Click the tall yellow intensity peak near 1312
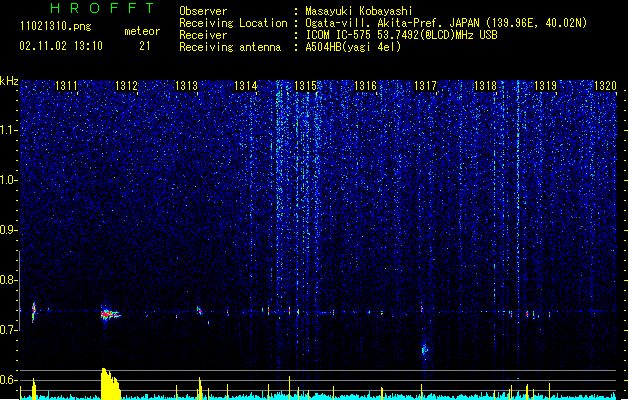The width and height of the screenshot is (629, 400). (110, 384)
